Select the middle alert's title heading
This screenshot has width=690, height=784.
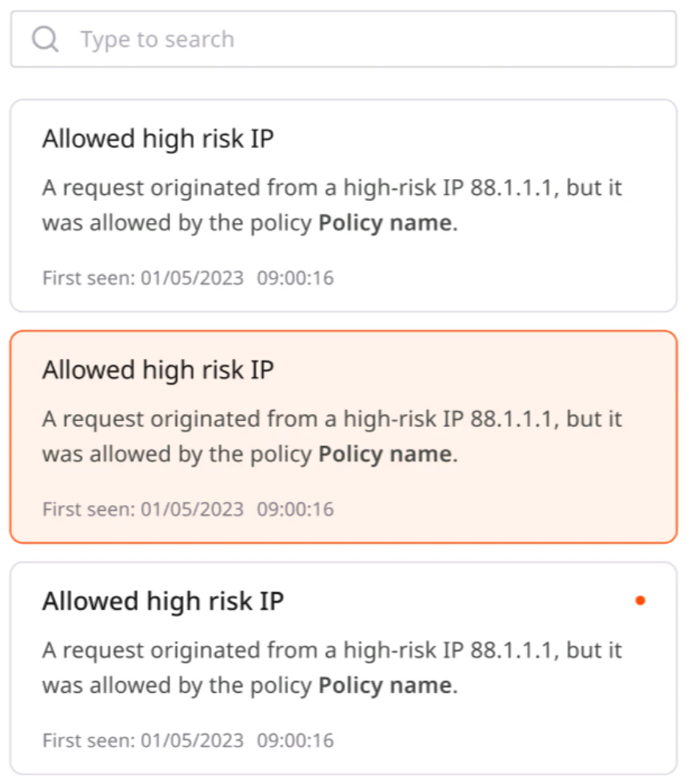coord(157,369)
